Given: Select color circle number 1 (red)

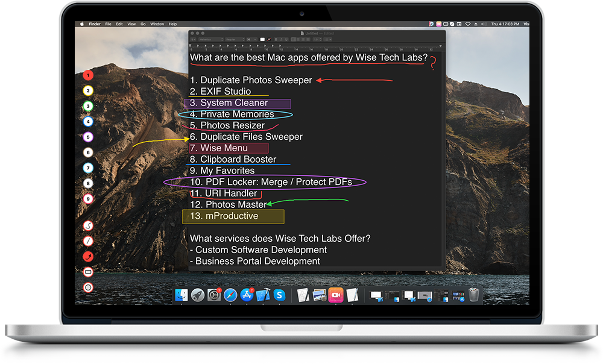Looking at the screenshot, I should pyautogui.click(x=88, y=75).
